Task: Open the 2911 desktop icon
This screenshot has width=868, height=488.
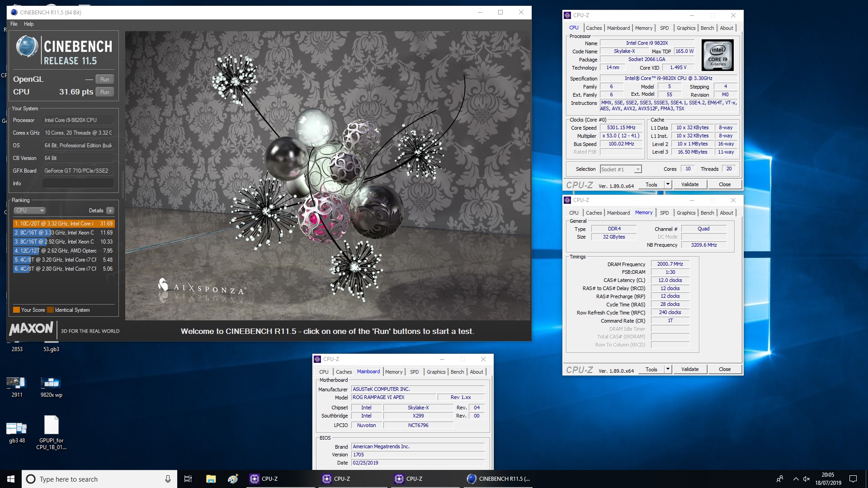Action: (17, 386)
